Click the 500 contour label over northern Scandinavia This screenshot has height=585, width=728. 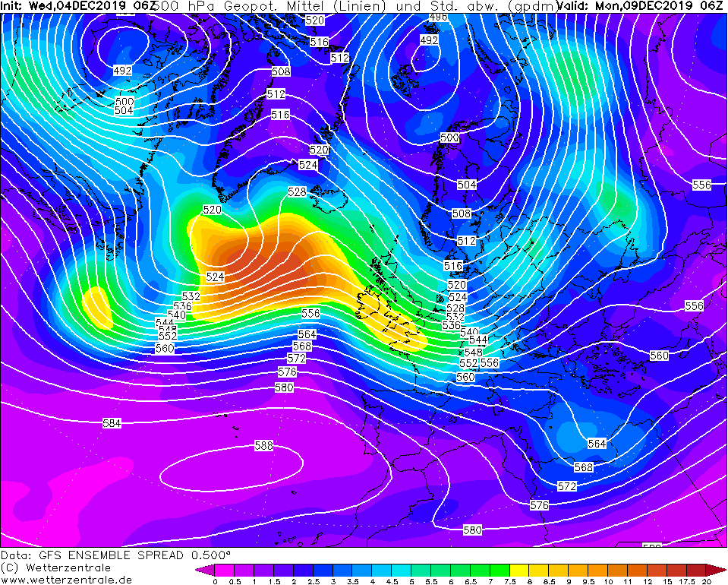point(449,138)
